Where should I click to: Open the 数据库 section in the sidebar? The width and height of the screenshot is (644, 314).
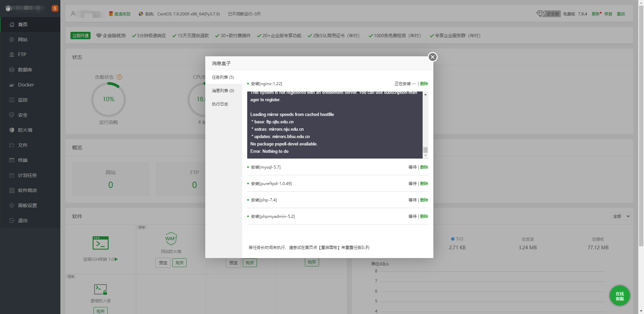click(x=24, y=69)
